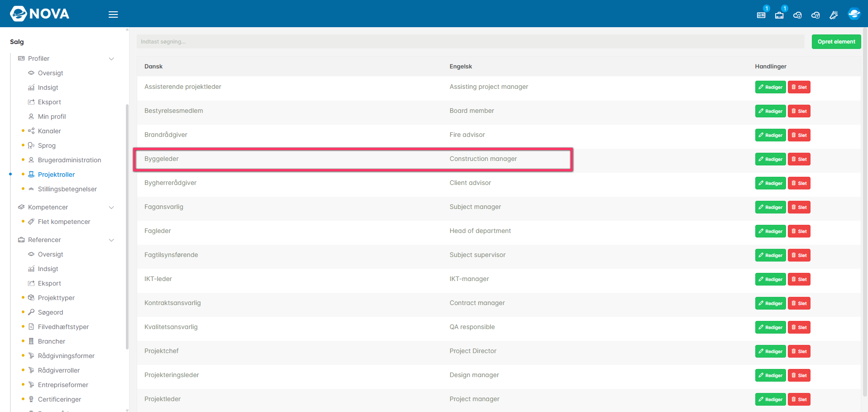Click the Opret element button
This screenshot has width=868, height=412.
[x=836, y=42]
